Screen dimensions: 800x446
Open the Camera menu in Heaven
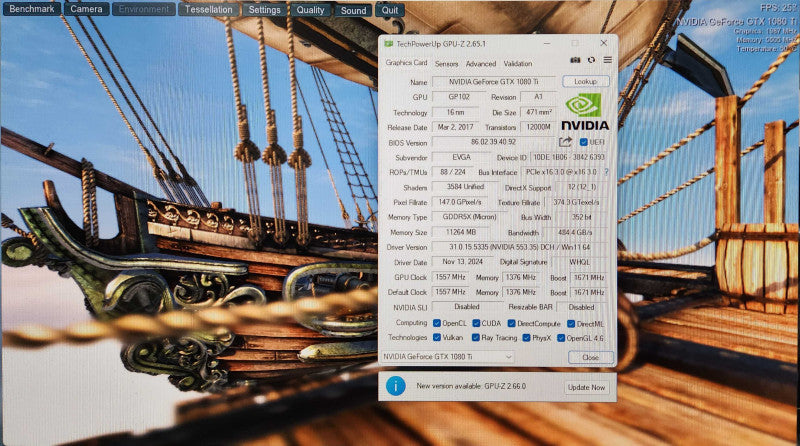(x=86, y=9)
